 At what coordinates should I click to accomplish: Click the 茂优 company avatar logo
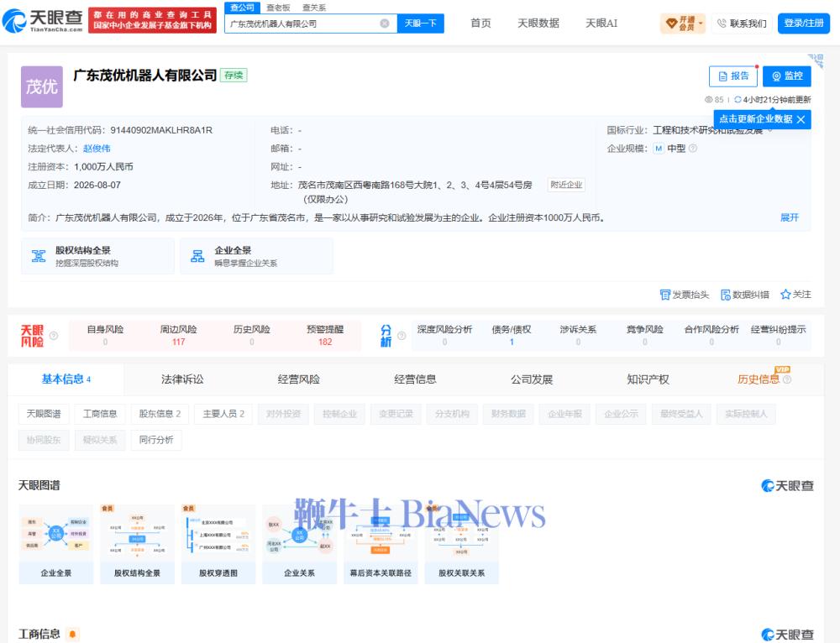42,86
